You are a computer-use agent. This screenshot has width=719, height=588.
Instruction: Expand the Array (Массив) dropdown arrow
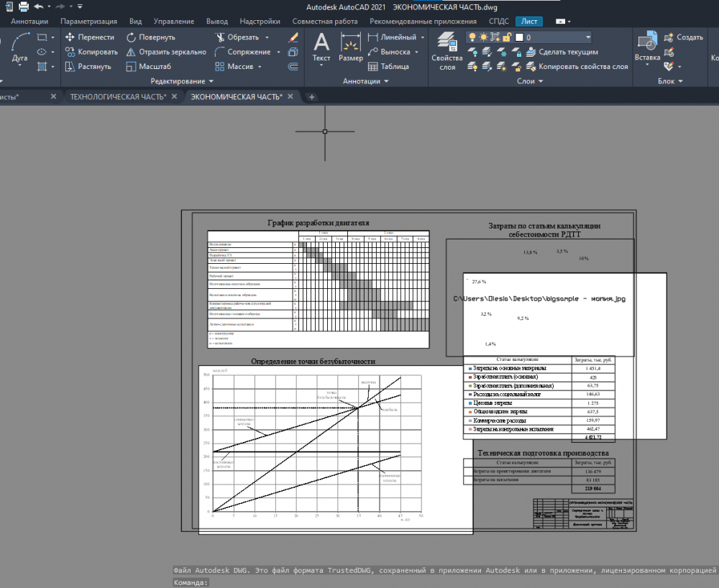[x=260, y=66]
